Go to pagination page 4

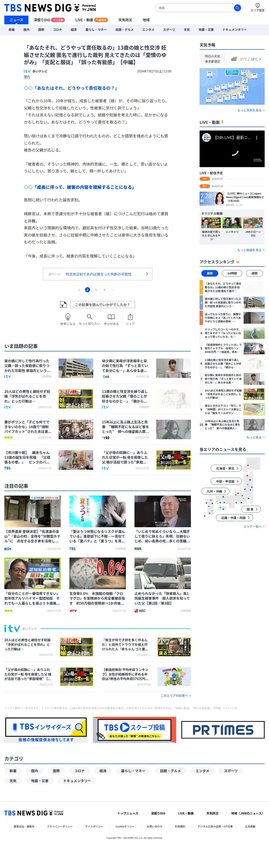(x=104, y=290)
